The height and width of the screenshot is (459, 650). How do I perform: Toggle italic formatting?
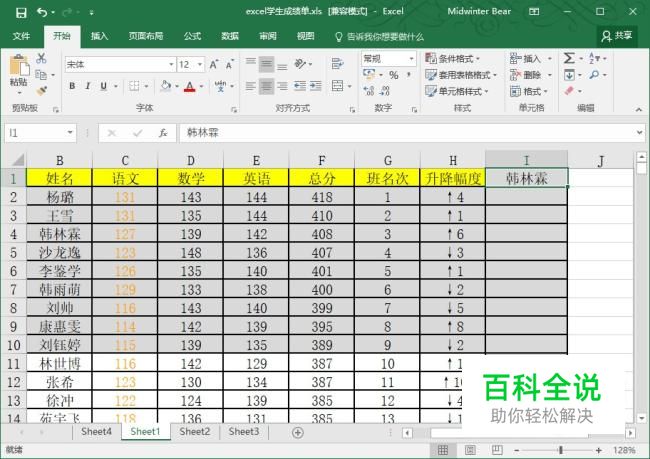point(87,86)
